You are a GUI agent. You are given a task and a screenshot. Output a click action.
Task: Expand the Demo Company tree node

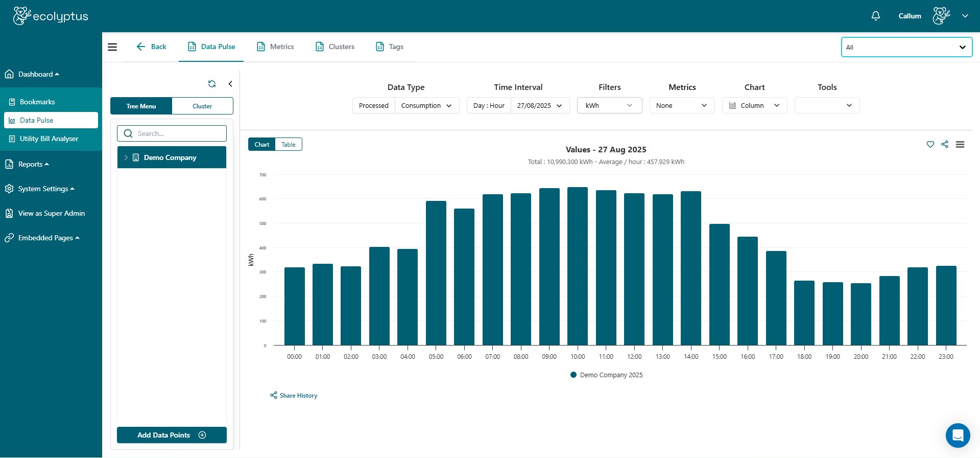126,157
